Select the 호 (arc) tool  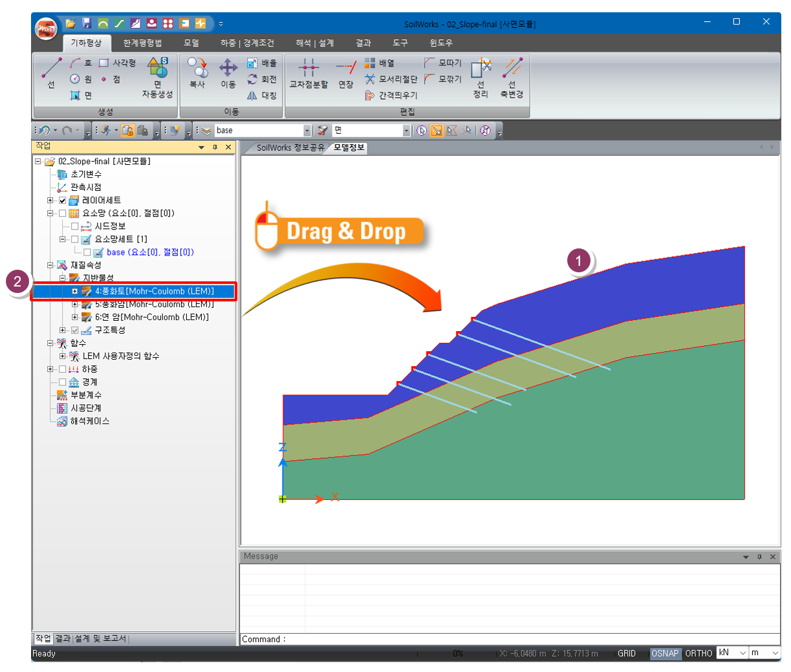[x=81, y=63]
